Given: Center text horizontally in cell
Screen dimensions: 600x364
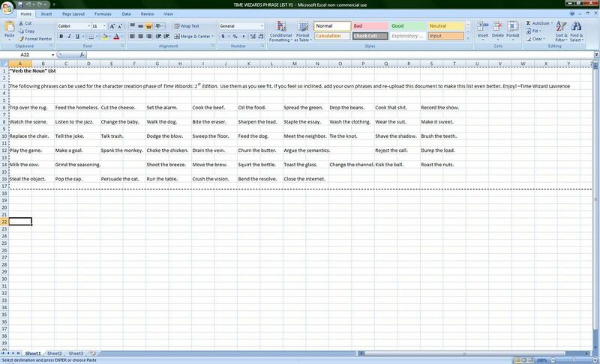Looking at the screenshot, I should pyautogui.click(x=140, y=36).
